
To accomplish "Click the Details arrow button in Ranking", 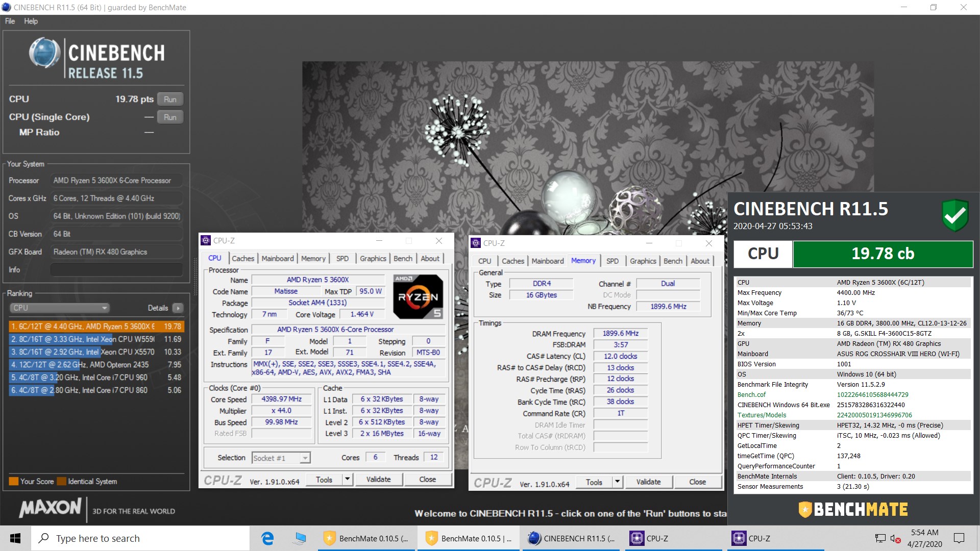I will pyautogui.click(x=178, y=308).
